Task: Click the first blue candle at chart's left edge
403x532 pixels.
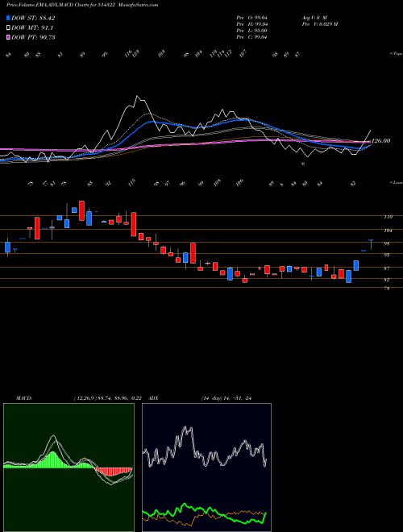Action: (x=7, y=247)
